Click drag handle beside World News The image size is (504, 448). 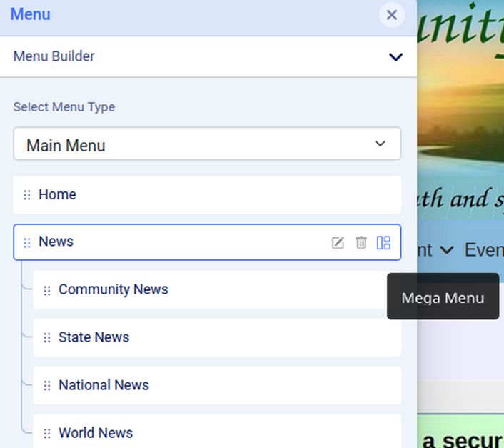pyautogui.click(x=47, y=433)
